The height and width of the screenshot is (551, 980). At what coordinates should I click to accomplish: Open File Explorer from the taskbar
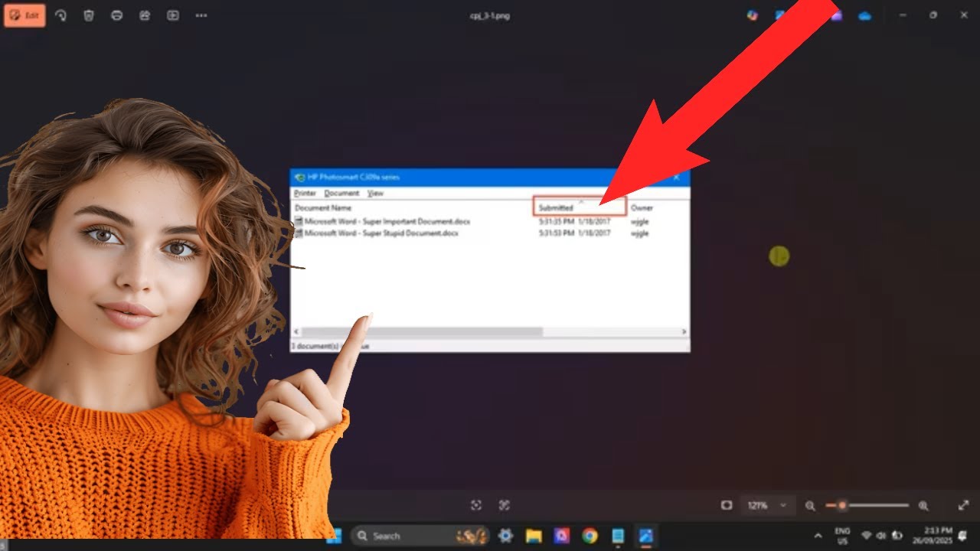click(x=534, y=536)
